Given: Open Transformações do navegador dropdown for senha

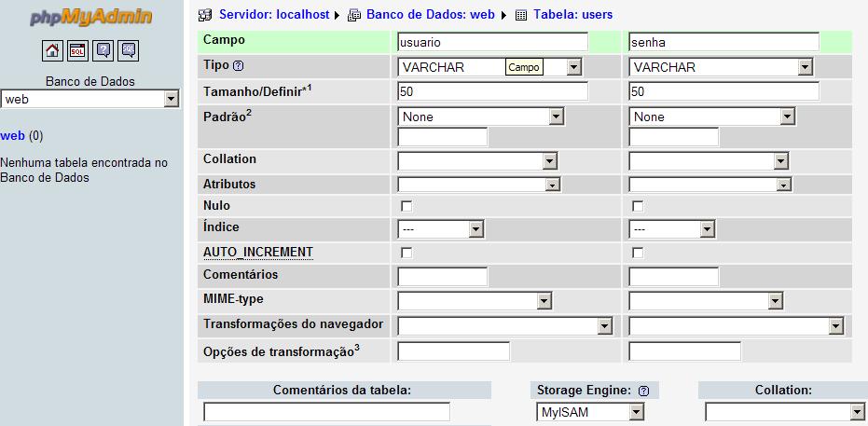Looking at the screenshot, I should coord(737,326).
